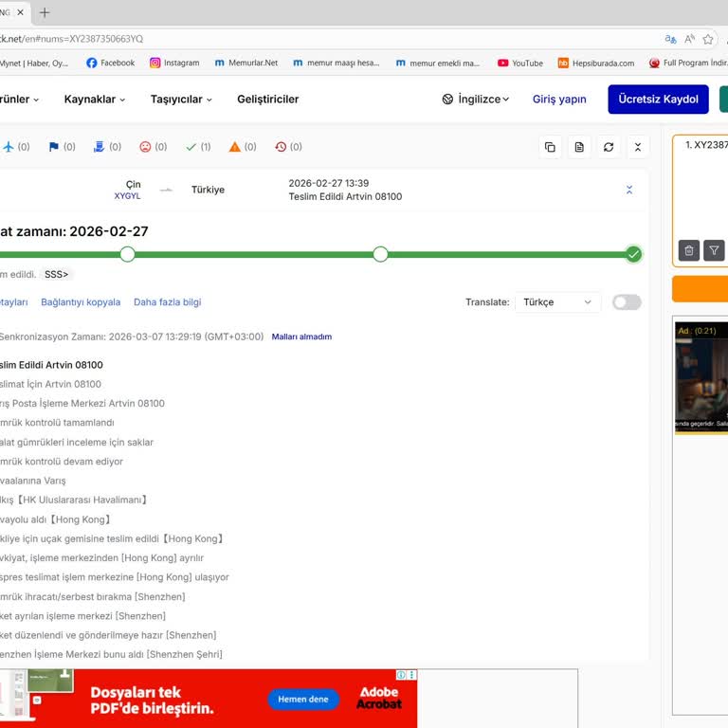Click the trash icon in the tracking number box

[689, 250]
